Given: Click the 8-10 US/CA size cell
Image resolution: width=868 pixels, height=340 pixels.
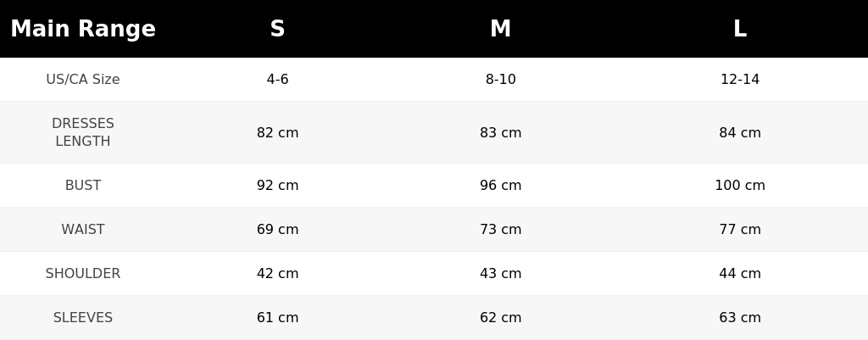Looking at the screenshot, I should tap(500, 79).
